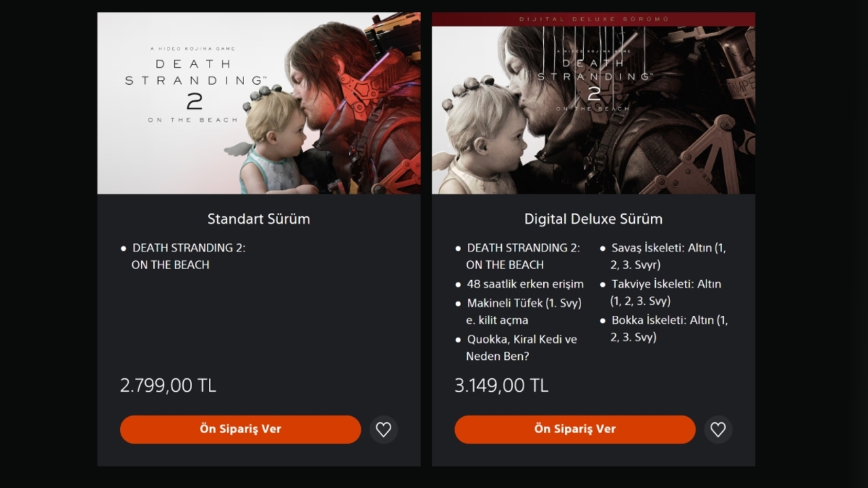
Task: Click the heart icon for Digital Deluxe Sürüm
Action: click(718, 430)
